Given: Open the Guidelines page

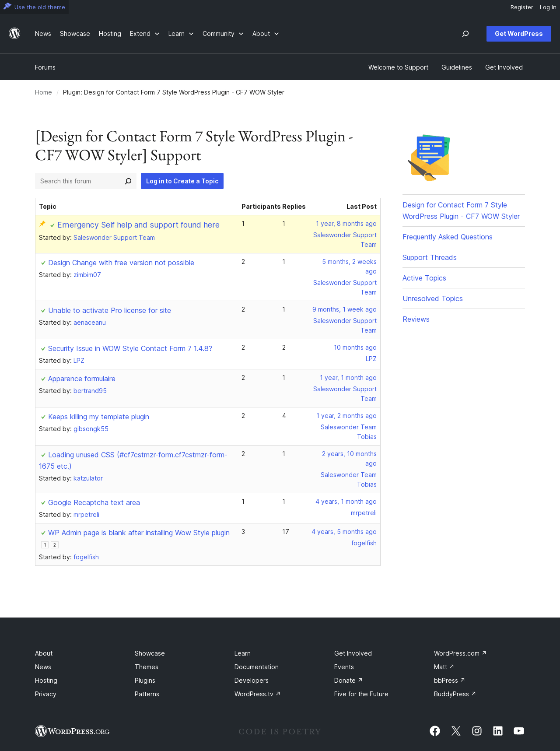Looking at the screenshot, I should (x=456, y=67).
